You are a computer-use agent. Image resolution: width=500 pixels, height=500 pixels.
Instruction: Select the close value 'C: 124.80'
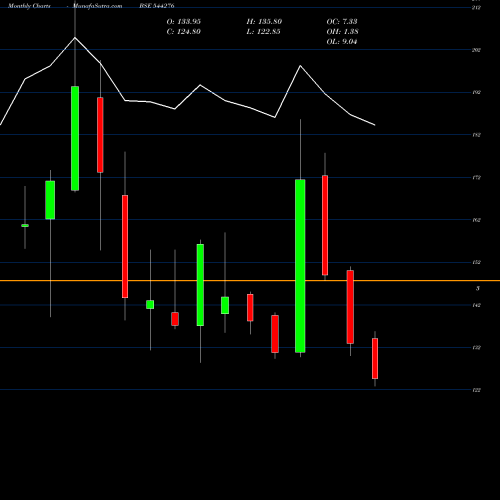[184, 32]
